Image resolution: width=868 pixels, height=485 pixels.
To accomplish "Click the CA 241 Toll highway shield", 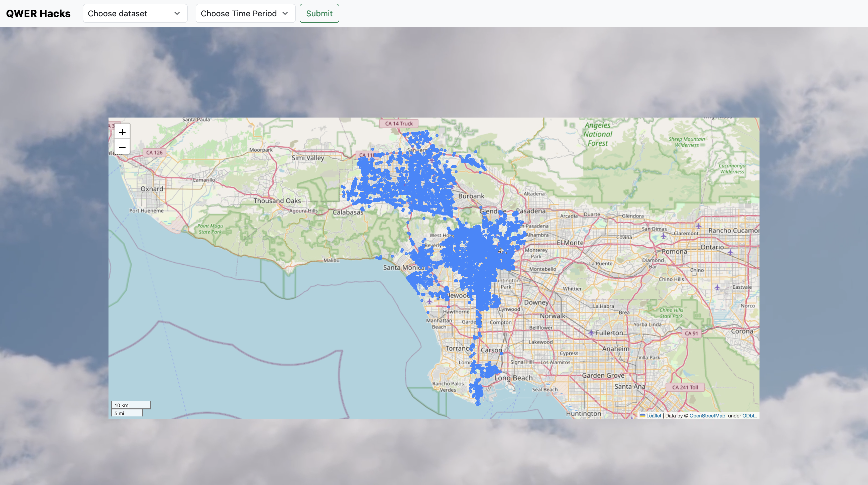I will (685, 387).
